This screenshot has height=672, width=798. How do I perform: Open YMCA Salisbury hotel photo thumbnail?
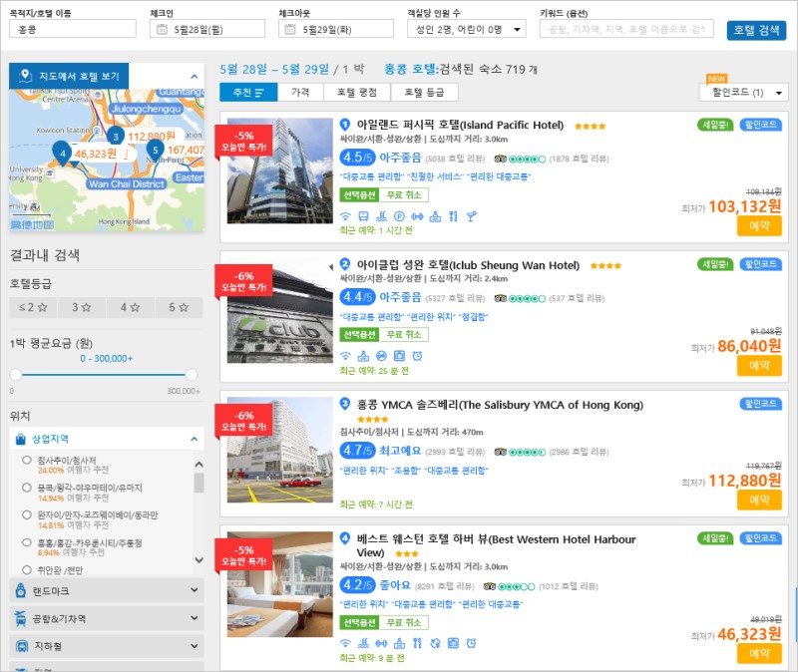click(280, 450)
